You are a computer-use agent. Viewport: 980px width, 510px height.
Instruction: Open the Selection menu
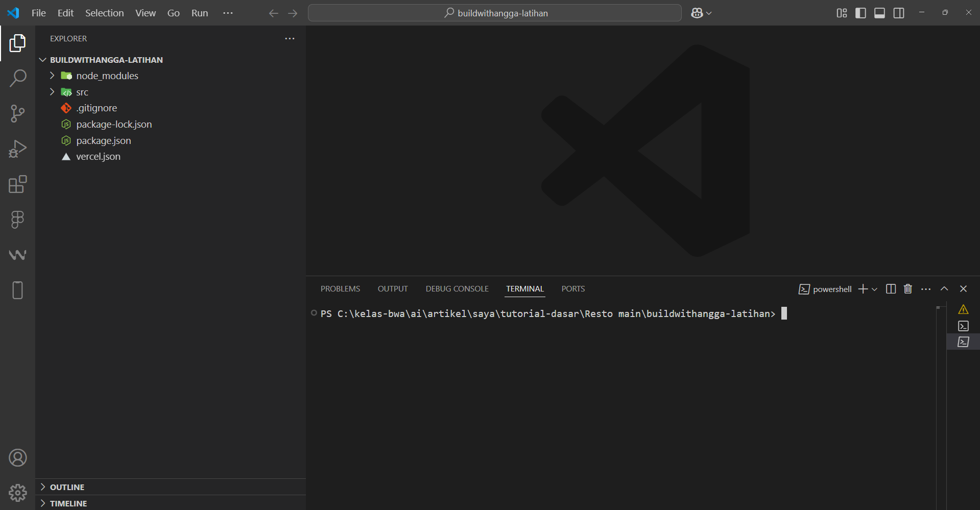pyautogui.click(x=104, y=13)
